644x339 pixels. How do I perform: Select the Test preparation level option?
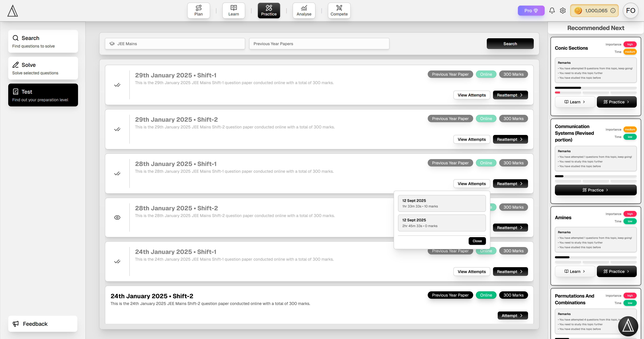click(x=43, y=95)
